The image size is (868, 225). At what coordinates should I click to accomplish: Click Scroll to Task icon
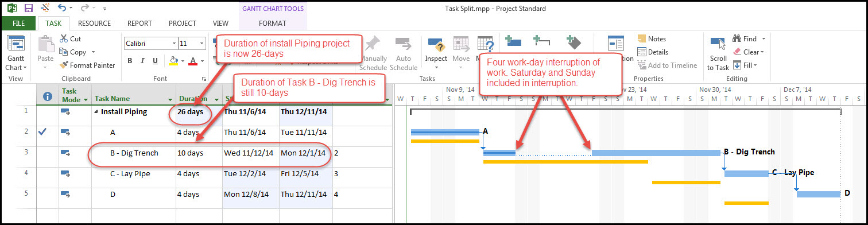pyautogui.click(x=718, y=54)
